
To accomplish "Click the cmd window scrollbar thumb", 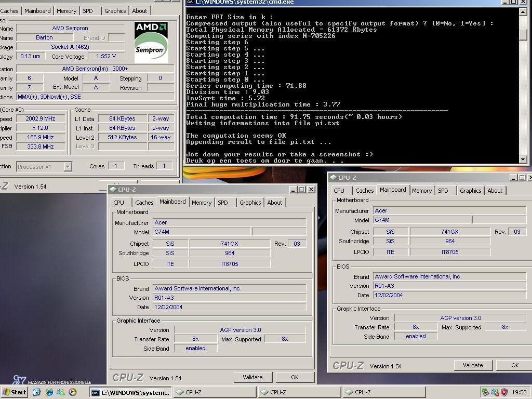I will (523, 34).
